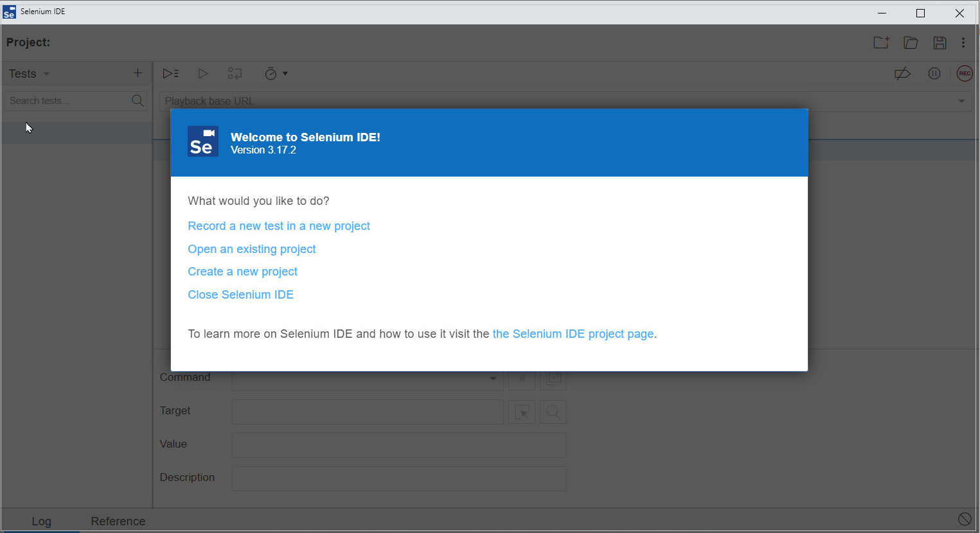Toggle disable breakpoints
980x533 pixels.
(902, 73)
